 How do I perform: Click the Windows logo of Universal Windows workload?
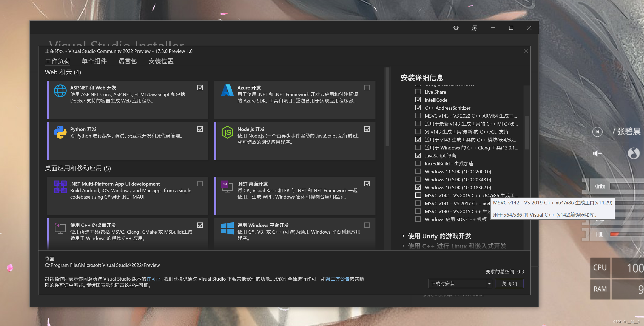pyautogui.click(x=227, y=228)
